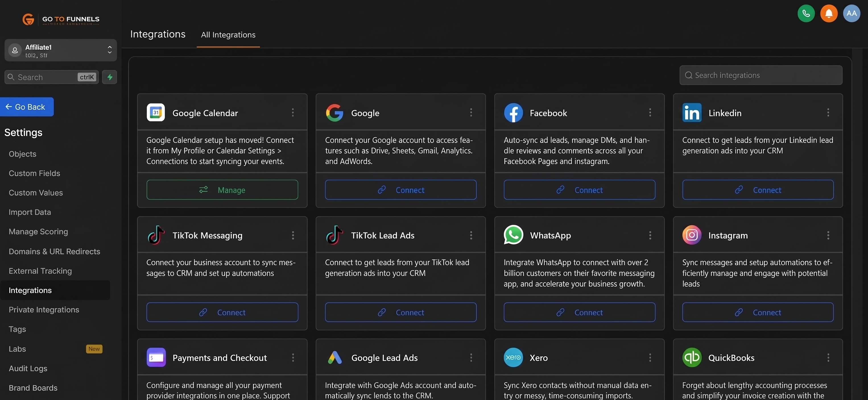Screen dimensions: 868x400
Task: Open WhatsApp card three-dot menu
Action: (650, 235)
